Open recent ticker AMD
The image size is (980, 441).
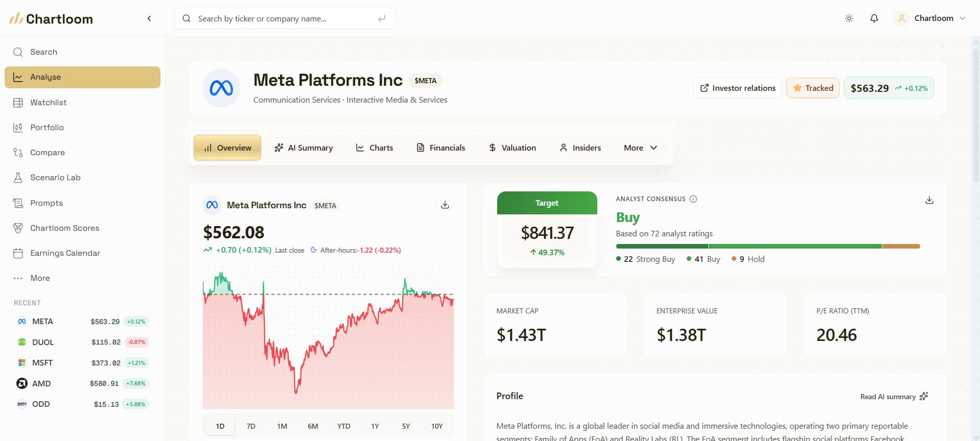[x=82, y=383]
